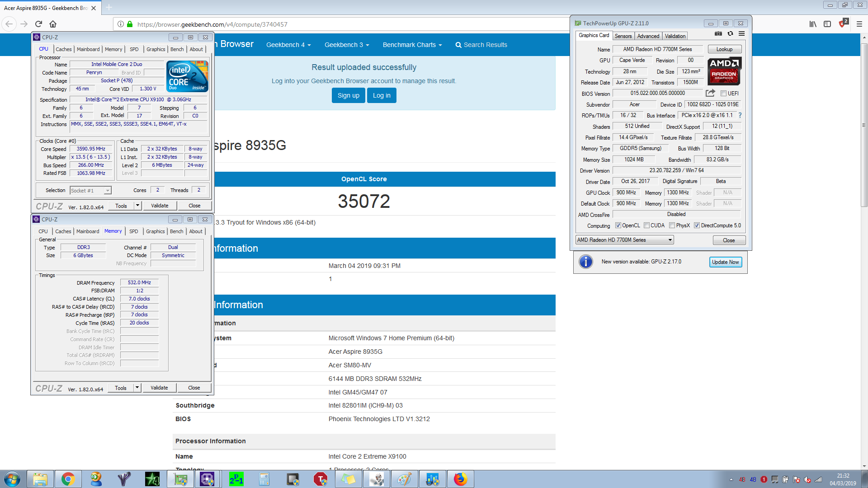Image resolution: width=868 pixels, height=488 pixels.
Task: Click the browser reload icon
Action: (39, 24)
